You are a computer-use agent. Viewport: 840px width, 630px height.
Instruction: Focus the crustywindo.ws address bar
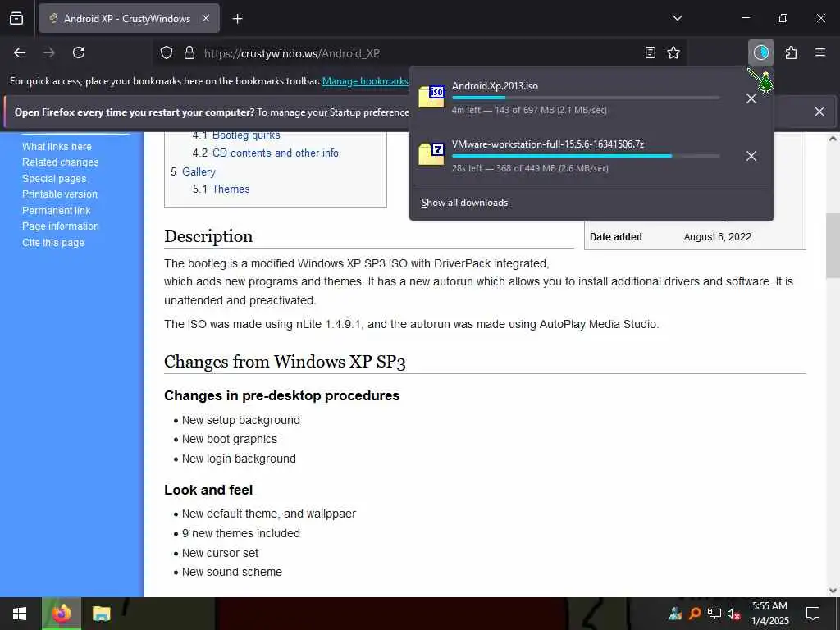[x=421, y=53]
